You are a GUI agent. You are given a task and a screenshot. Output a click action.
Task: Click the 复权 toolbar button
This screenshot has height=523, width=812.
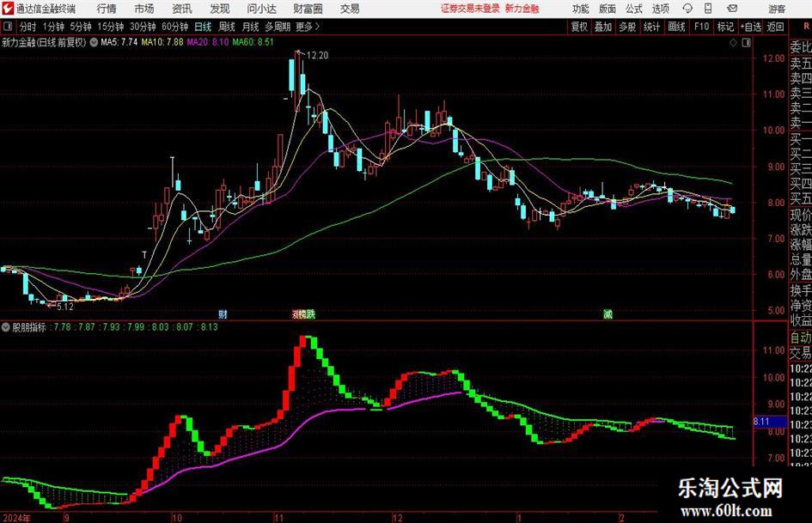tap(579, 27)
